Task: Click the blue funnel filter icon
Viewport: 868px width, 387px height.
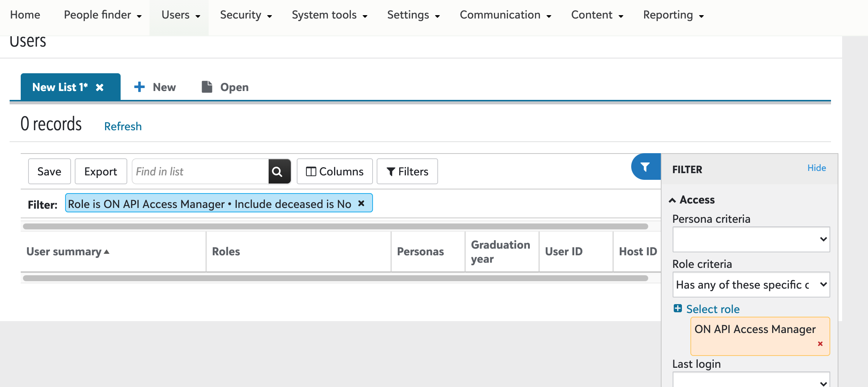Action: tap(645, 167)
